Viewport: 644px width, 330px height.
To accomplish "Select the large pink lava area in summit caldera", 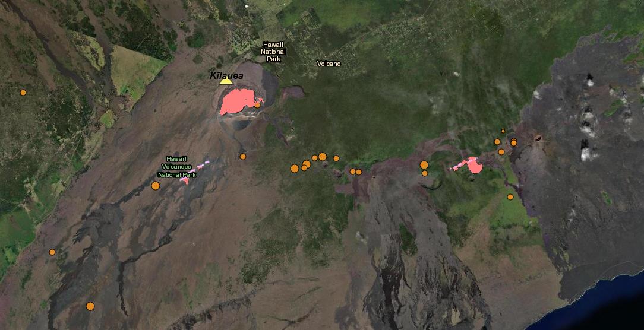I will tap(238, 101).
